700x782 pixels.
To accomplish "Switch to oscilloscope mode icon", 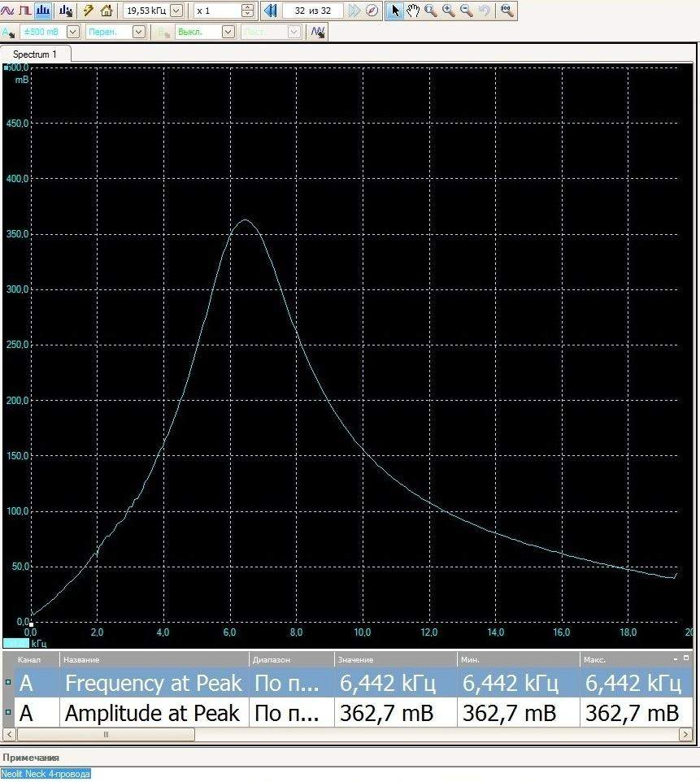I will point(8,11).
